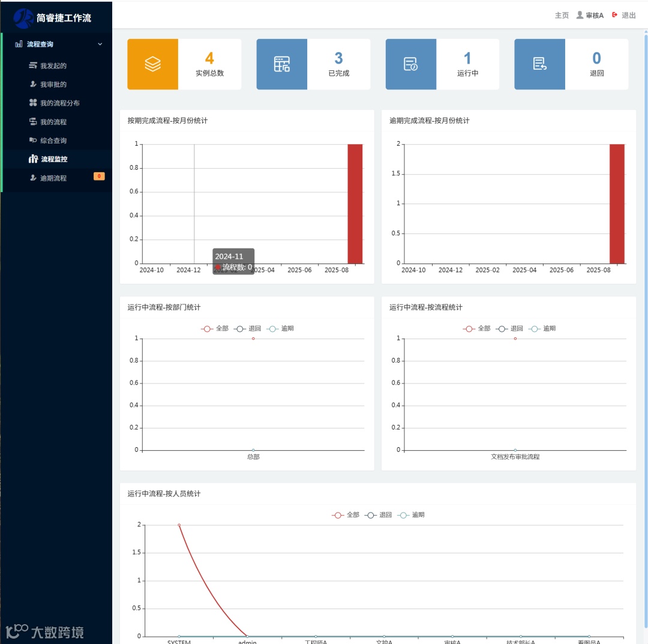Open 综合查询 menu item
648x644 pixels.
53,140
